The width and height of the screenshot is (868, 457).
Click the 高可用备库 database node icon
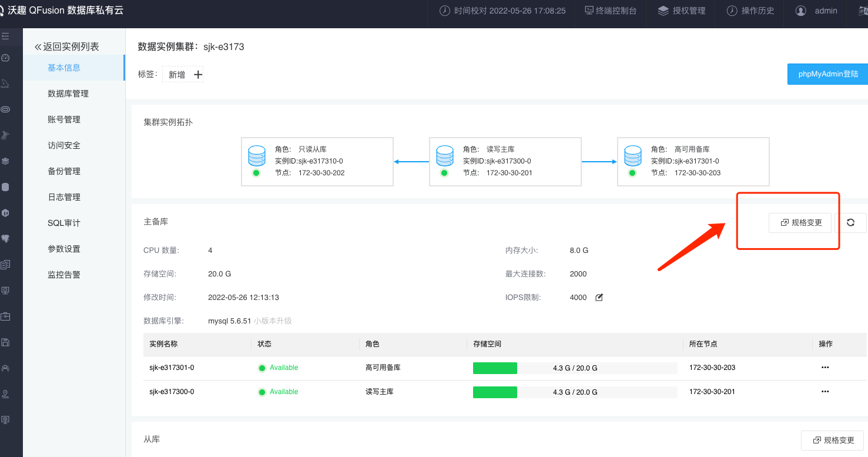click(632, 156)
